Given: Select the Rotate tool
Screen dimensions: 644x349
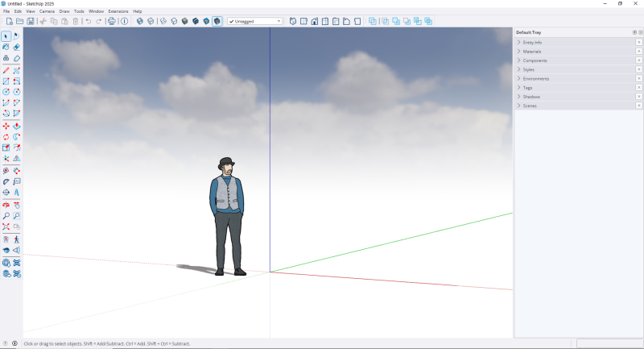Looking at the screenshot, I should [6, 137].
